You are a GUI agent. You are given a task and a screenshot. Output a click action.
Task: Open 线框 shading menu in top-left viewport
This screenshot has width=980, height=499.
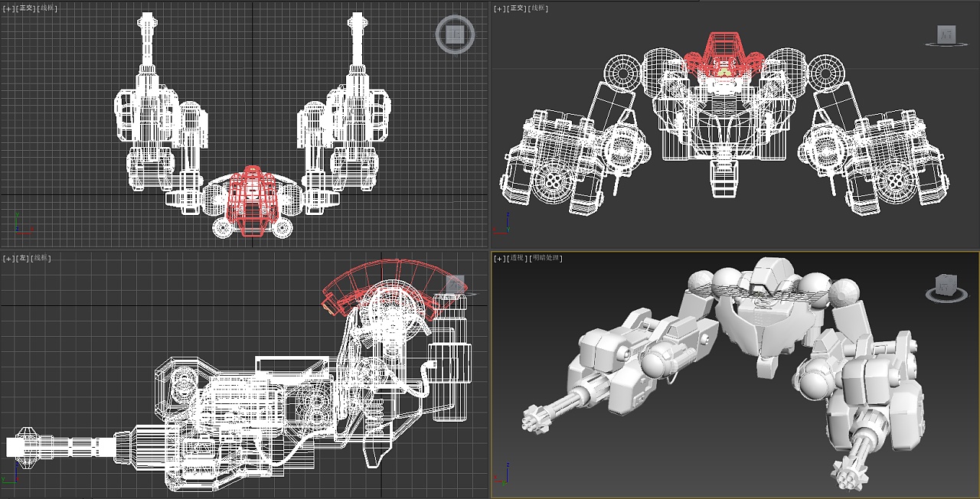tap(47, 8)
